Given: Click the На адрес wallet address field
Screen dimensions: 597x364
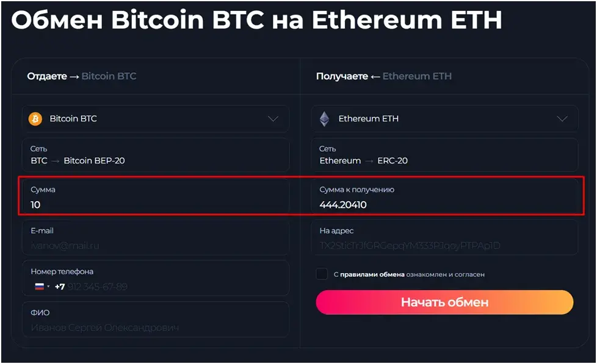Looking at the screenshot, I should pyautogui.click(x=445, y=238).
